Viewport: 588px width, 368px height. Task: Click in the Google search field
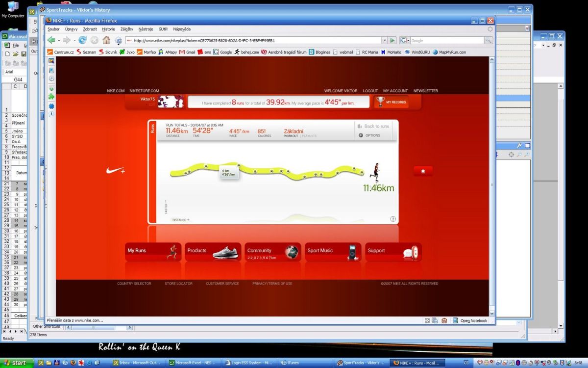coord(447,41)
